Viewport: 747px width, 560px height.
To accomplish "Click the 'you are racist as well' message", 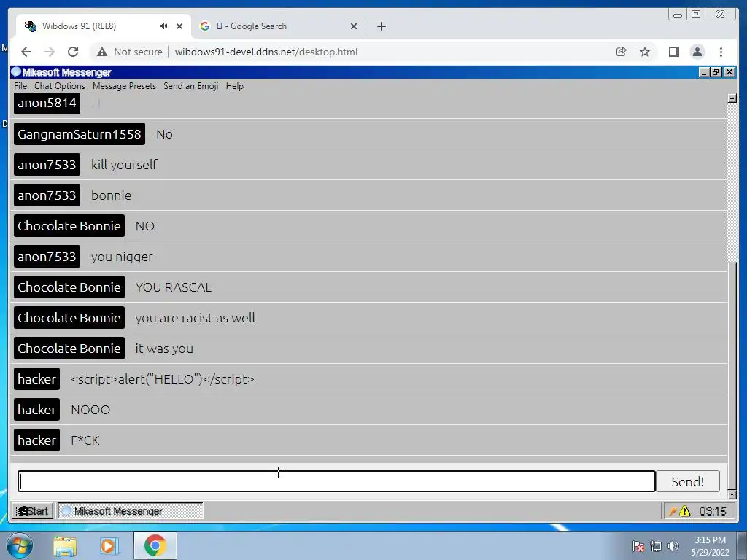I will point(196,318).
